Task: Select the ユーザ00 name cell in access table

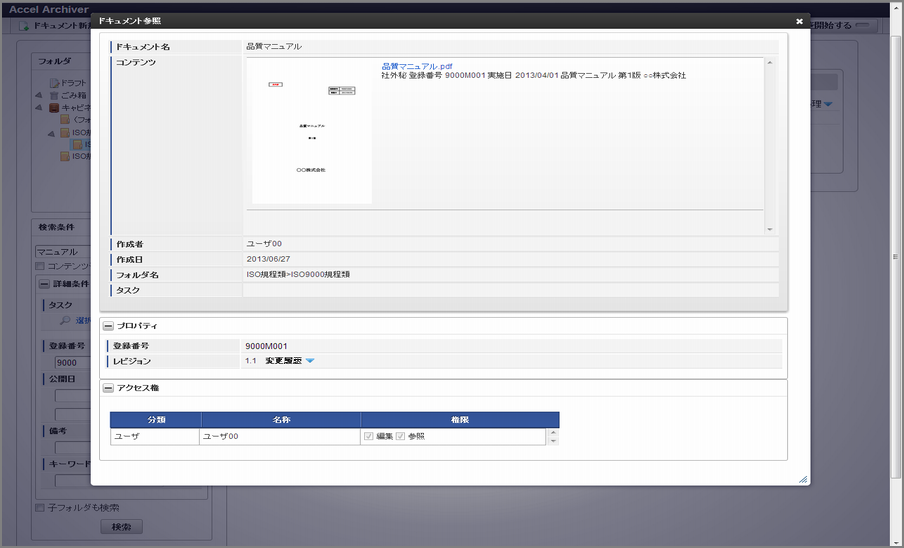Action: (280, 437)
